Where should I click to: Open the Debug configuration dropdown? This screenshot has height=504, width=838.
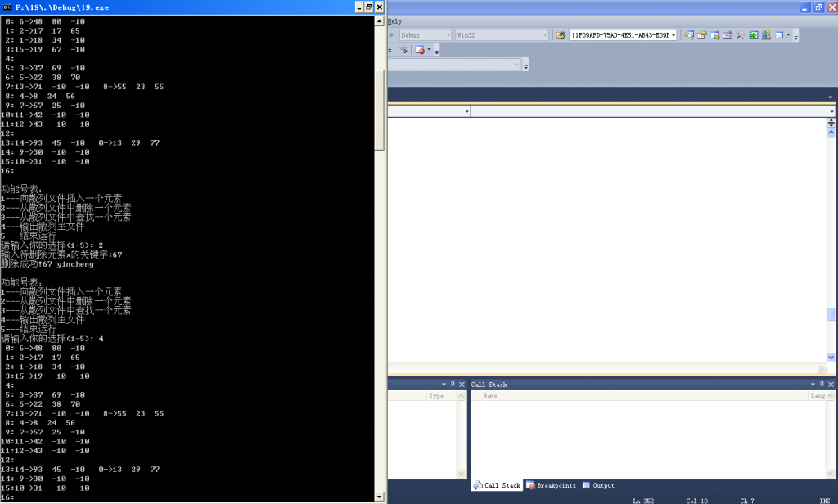point(448,35)
